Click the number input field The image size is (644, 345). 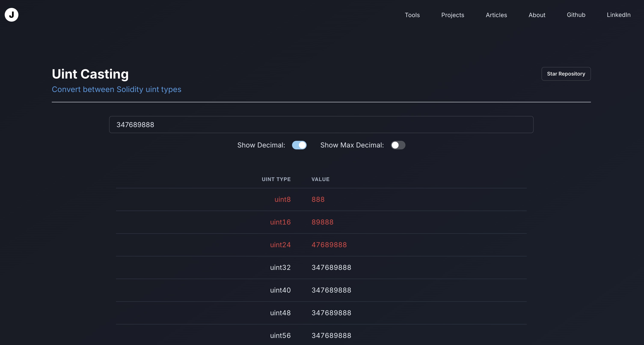321,125
